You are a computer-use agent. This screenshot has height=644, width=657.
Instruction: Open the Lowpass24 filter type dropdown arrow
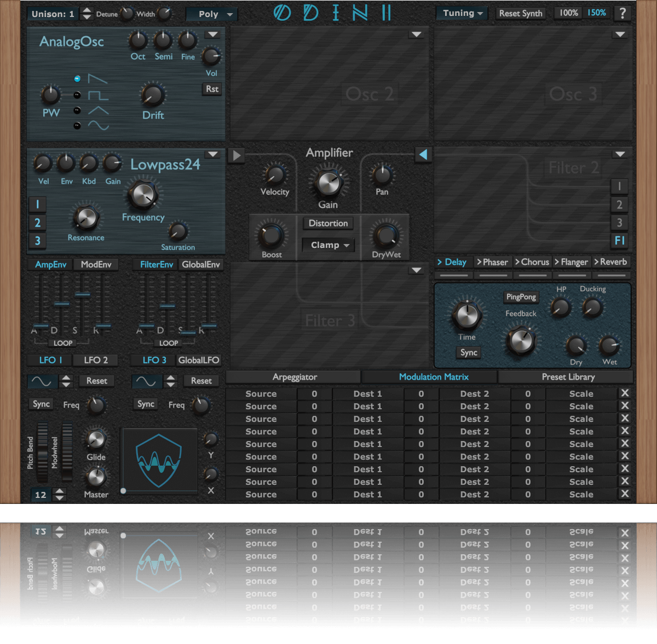point(212,154)
